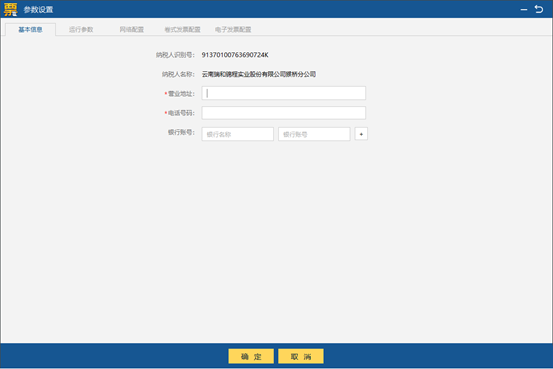Go to the 网络配置 tab
The width and height of the screenshot is (553, 369).
coord(132,30)
